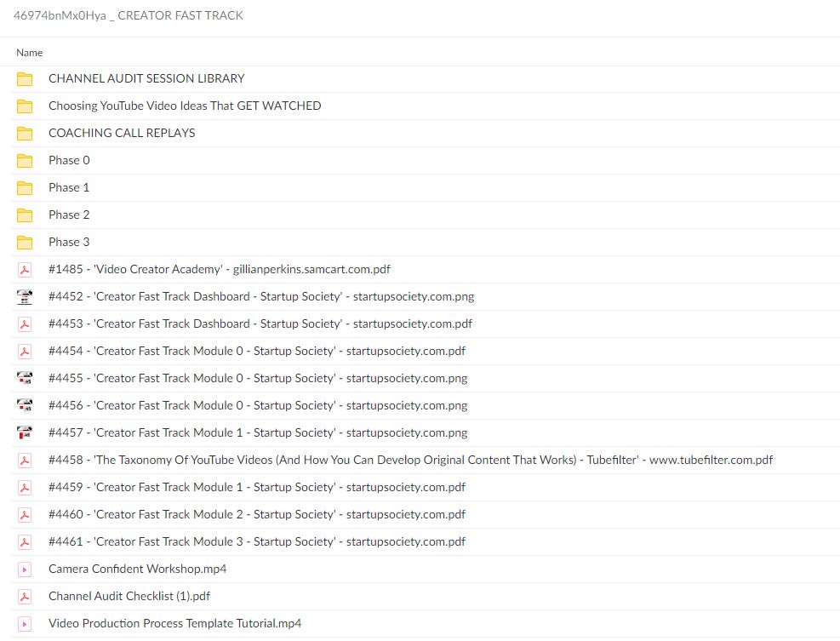Click video icon for Video Production Process Template

coord(24,624)
